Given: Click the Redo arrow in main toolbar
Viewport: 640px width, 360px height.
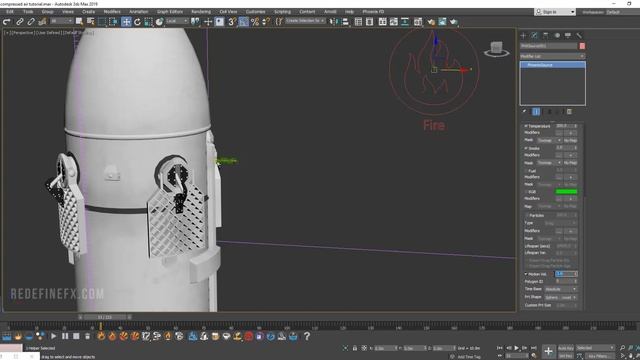Looking at the screenshot, I should [x=7, y=22].
